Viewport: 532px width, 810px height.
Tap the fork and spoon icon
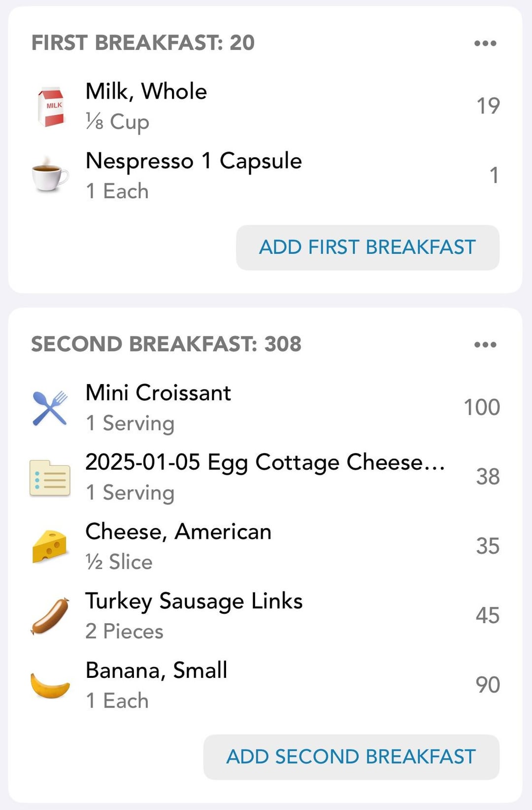50,408
